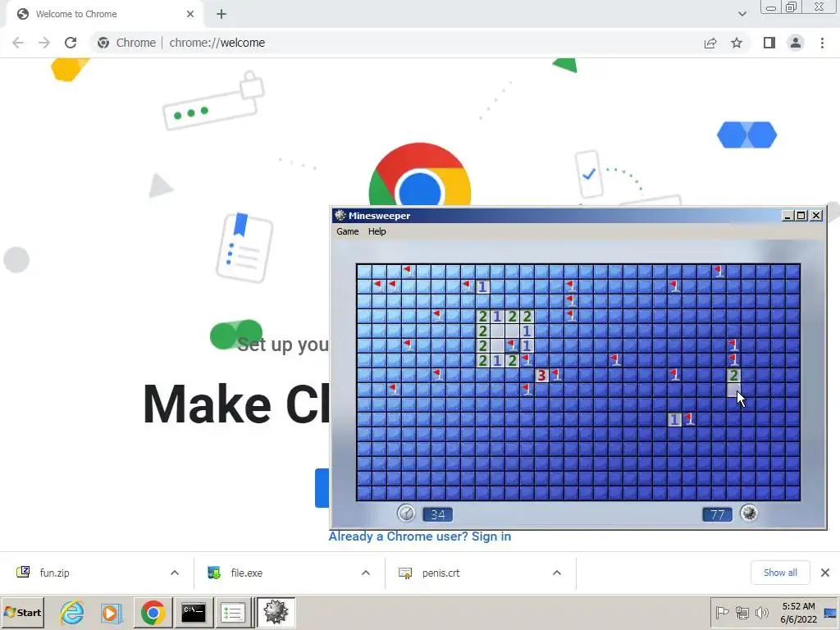Open the fun.zip download
Image resolution: width=840 pixels, height=630 pixels.
click(x=54, y=573)
